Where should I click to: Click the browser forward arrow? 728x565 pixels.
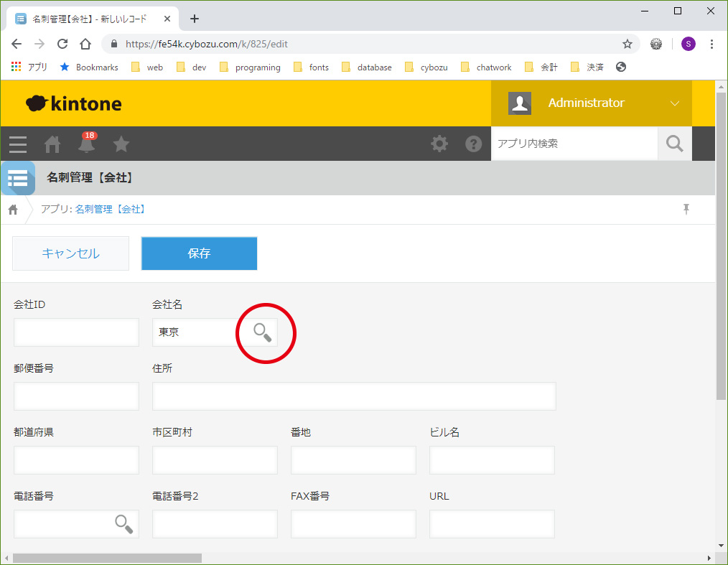tap(39, 44)
